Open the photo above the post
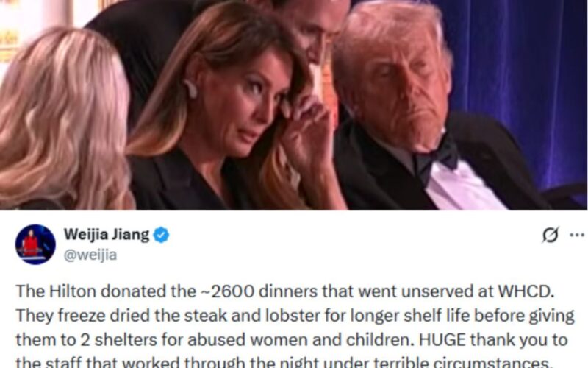Viewport: 588px width, 368px height. pos(294,105)
